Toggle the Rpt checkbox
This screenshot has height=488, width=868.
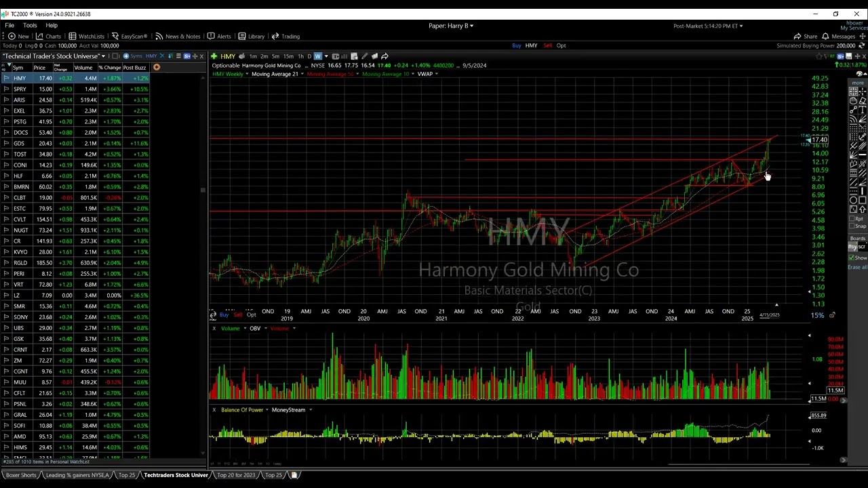tap(852, 218)
